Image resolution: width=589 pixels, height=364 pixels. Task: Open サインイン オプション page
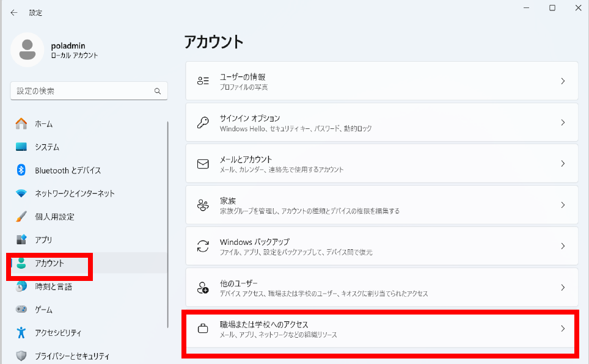click(x=382, y=123)
